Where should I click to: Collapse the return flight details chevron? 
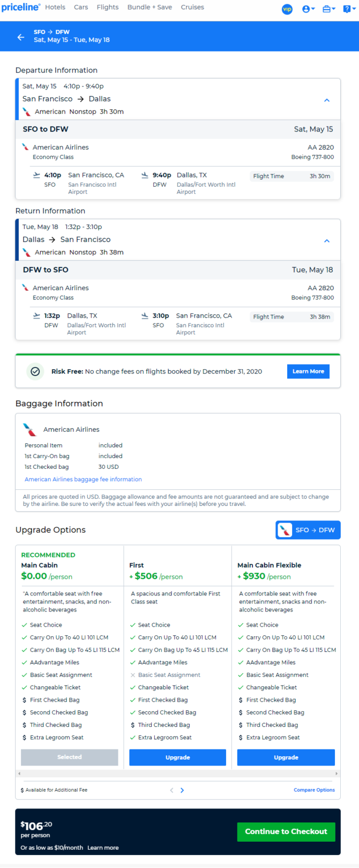(327, 241)
